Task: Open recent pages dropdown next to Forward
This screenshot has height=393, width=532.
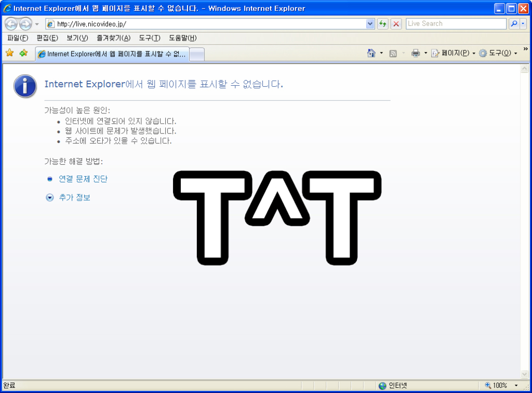Action: coord(37,24)
